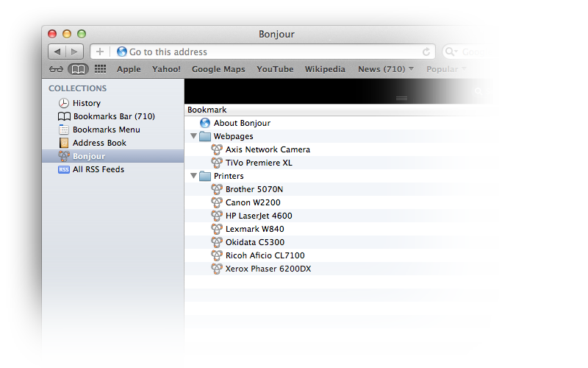Go forward with the right arrow button

75,52
